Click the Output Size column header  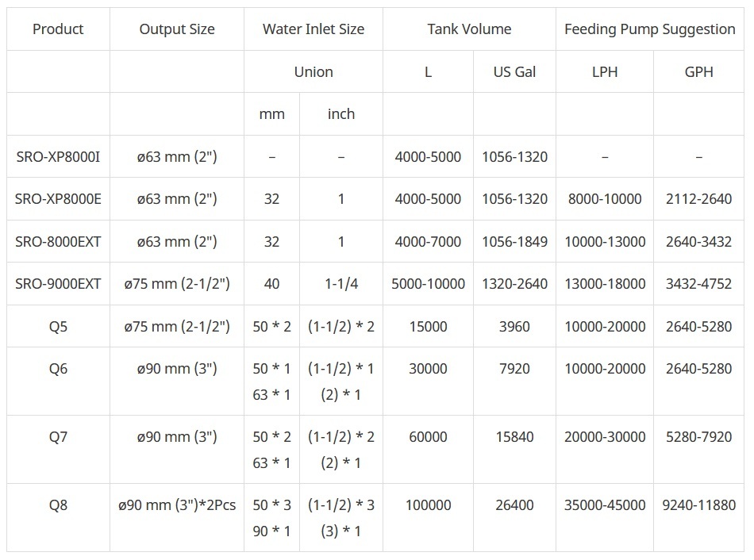pos(177,29)
